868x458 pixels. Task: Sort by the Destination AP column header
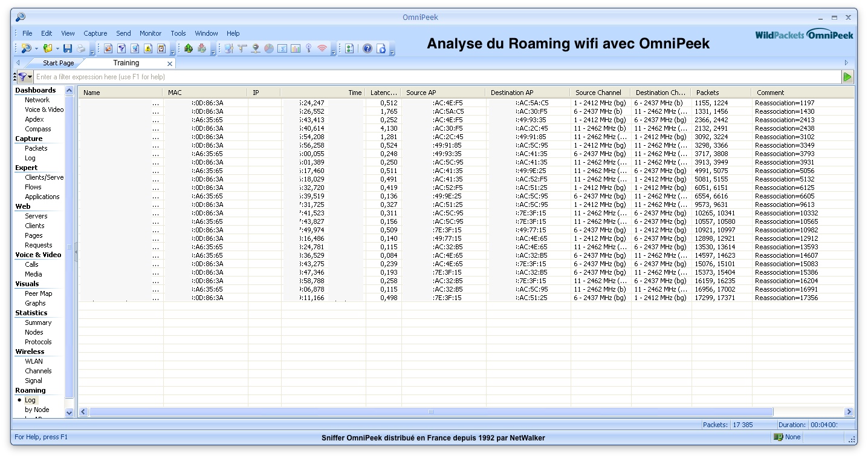coord(528,93)
